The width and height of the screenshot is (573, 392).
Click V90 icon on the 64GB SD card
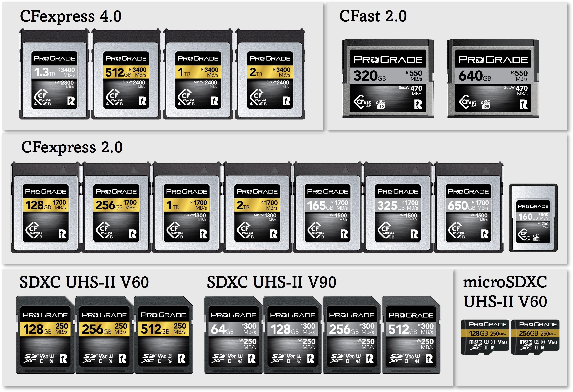pos(232,356)
